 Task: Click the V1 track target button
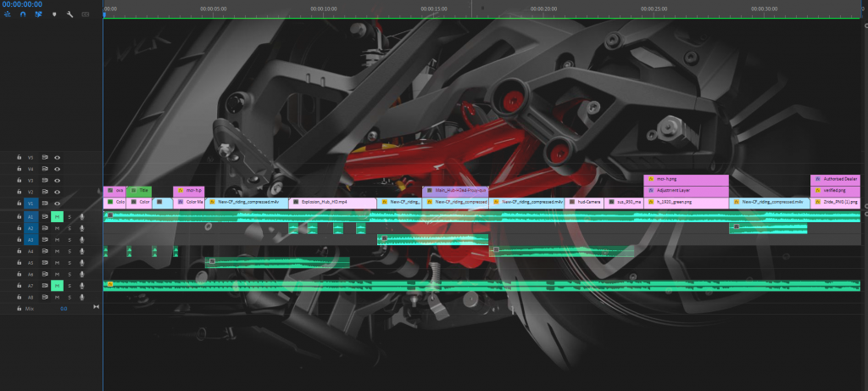click(x=31, y=204)
